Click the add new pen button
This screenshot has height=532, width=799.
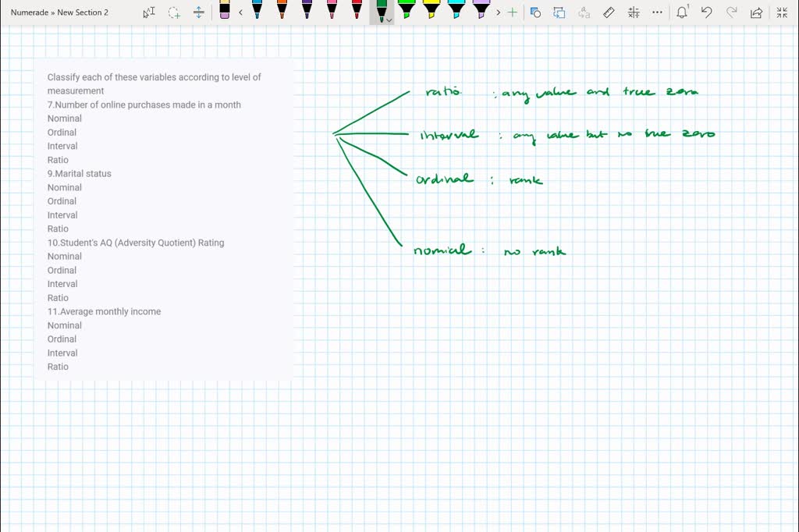tap(512, 12)
